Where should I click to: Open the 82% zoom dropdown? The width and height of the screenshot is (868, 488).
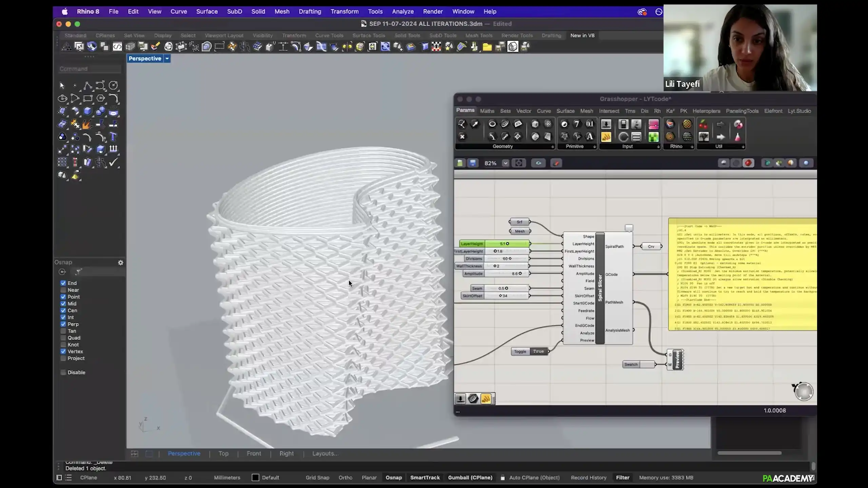click(505, 163)
